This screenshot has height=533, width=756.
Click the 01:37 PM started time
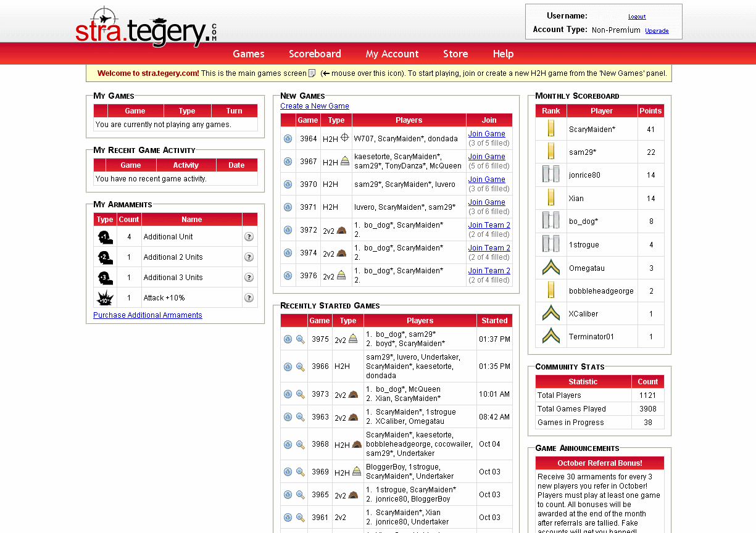click(x=494, y=339)
